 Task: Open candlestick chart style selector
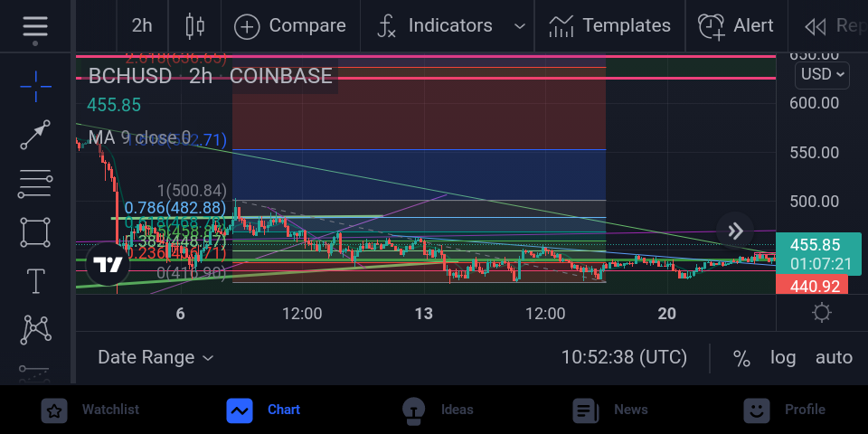click(195, 26)
